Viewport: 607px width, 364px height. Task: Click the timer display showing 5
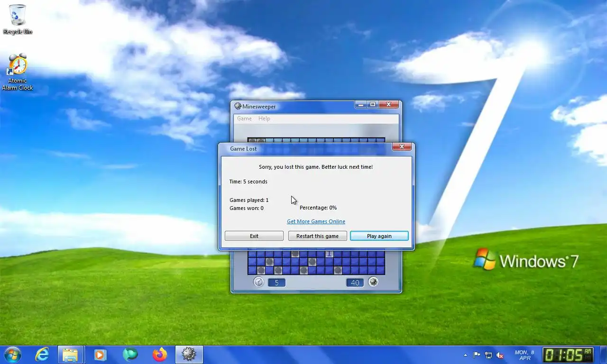[276, 282]
